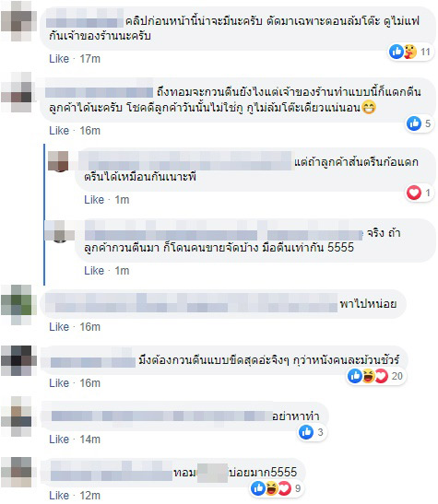This screenshot has width=438, height=504.
Task: Open the reaction summary showing 9
Action: (276, 489)
